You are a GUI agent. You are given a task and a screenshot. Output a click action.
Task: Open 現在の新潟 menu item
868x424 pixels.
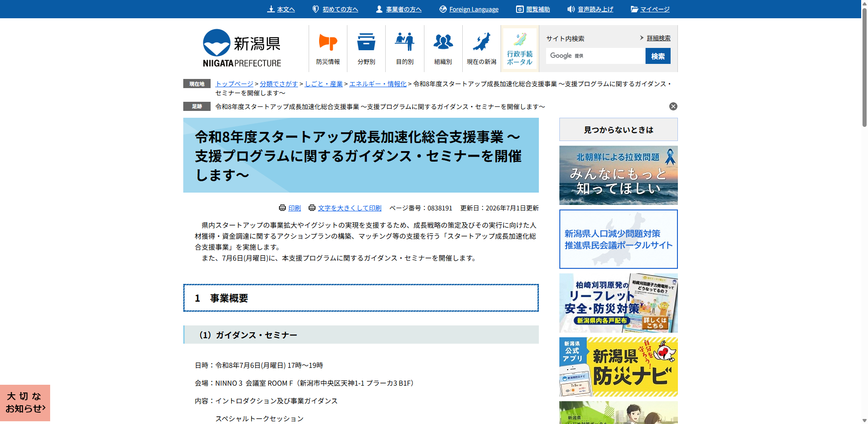click(x=481, y=49)
